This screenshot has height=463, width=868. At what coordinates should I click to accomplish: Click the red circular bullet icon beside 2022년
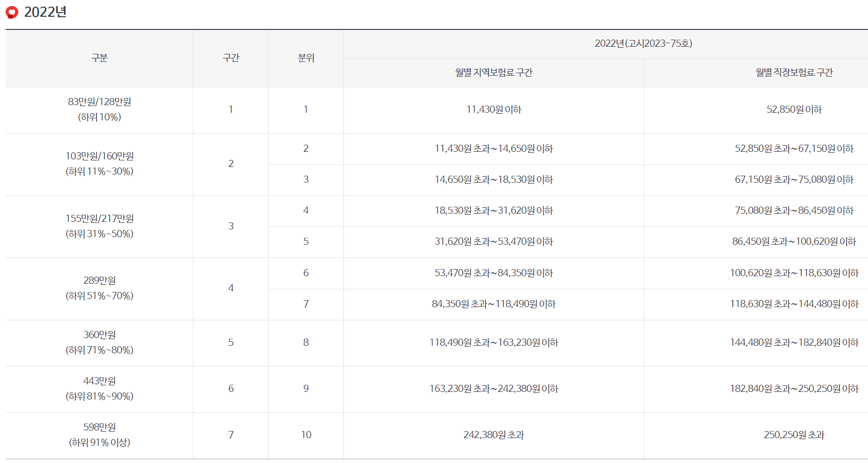tap(10, 11)
